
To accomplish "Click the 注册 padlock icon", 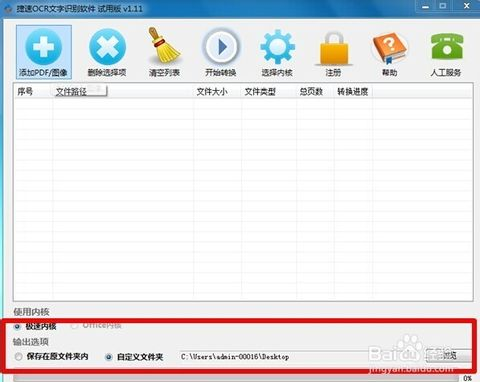I will 334,48.
